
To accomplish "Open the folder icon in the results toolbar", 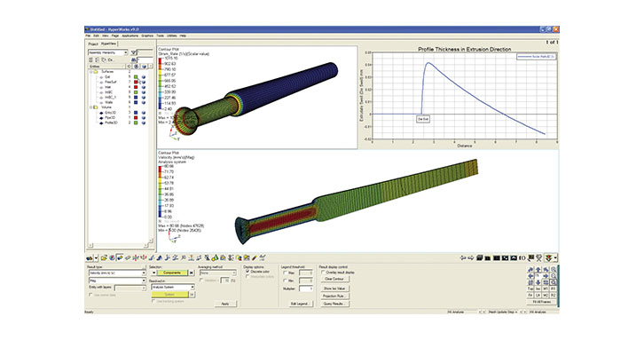I will click(104, 257).
